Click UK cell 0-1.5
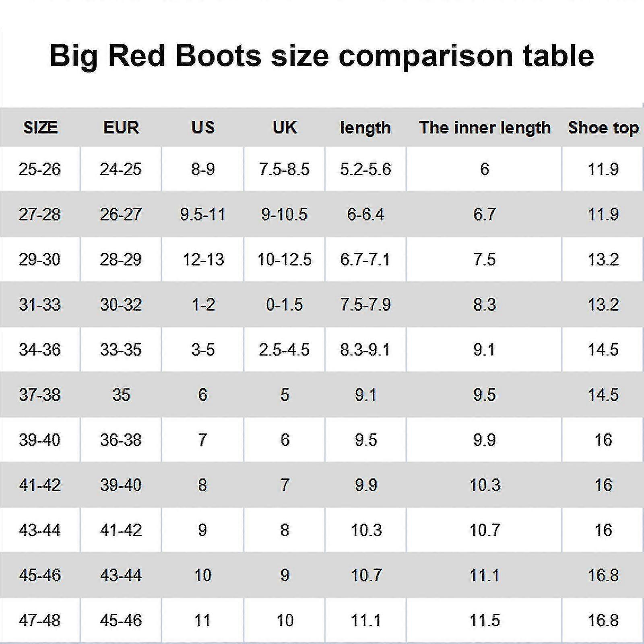This screenshot has height=644, width=644. (x=284, y=305)
